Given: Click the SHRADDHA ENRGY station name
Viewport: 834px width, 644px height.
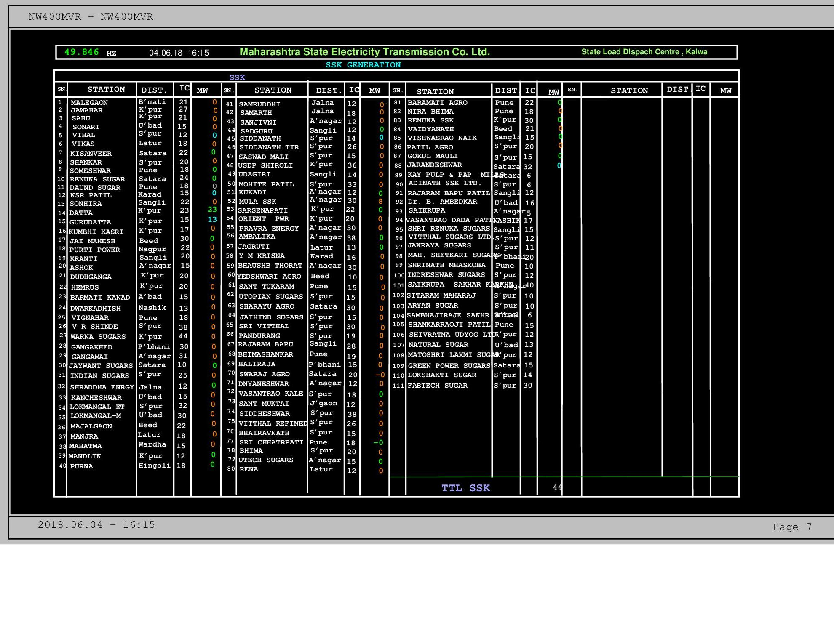Looking at the screenshot, I should 102,387.
